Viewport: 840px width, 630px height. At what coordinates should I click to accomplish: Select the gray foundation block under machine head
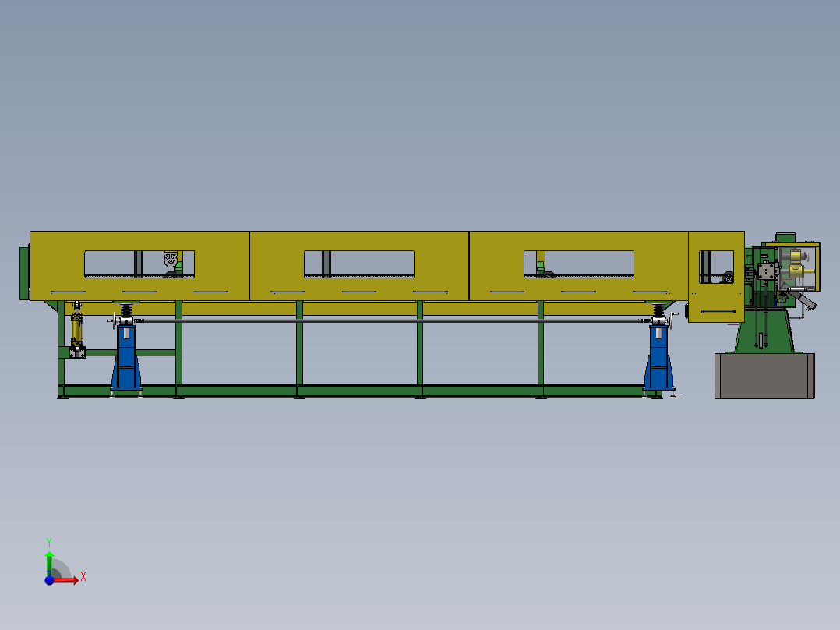[764, 376]
